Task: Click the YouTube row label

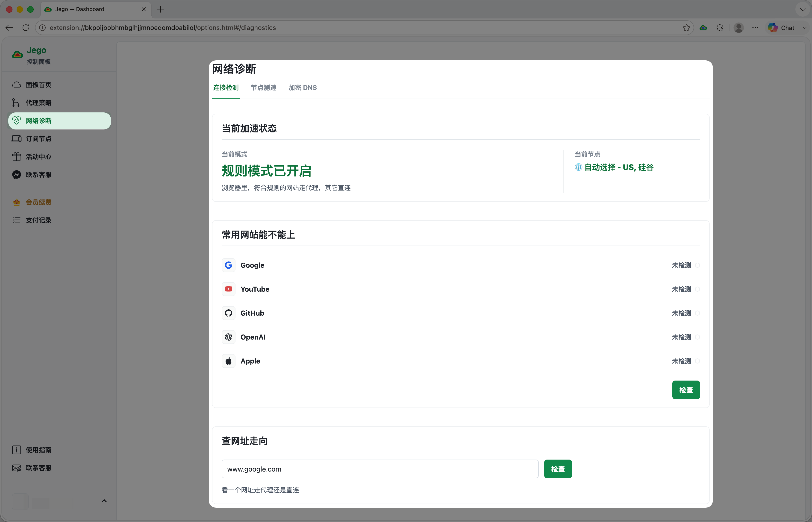Action: (x=255, y=289)
